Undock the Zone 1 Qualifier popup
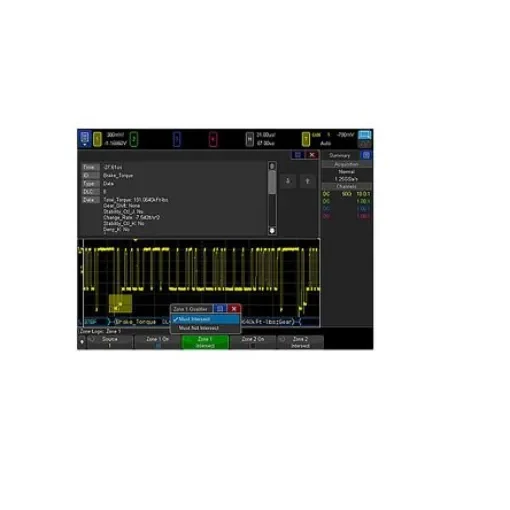Screen dimensions: 510x510 (220, 309)
